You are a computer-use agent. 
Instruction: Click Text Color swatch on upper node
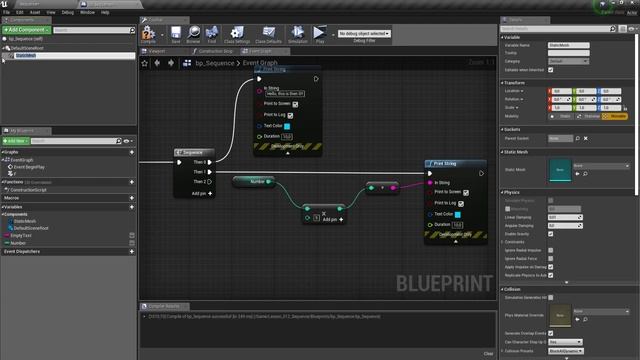coord(287,126)
